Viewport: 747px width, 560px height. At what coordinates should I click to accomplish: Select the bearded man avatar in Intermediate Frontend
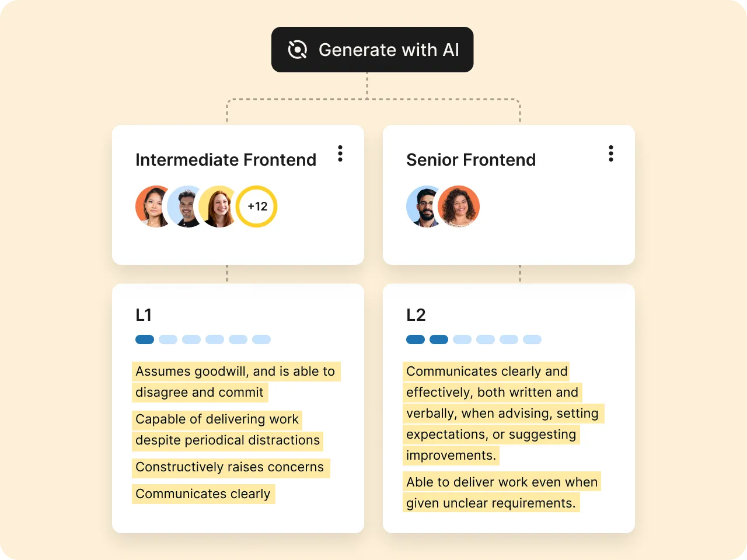coord(186,206)
